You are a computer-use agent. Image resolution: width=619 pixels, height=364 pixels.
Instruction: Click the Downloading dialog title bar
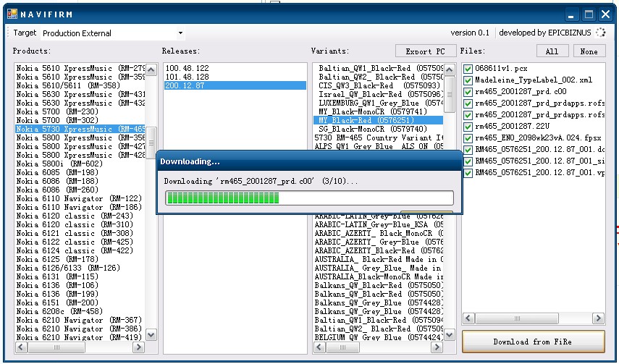(309, 161)
